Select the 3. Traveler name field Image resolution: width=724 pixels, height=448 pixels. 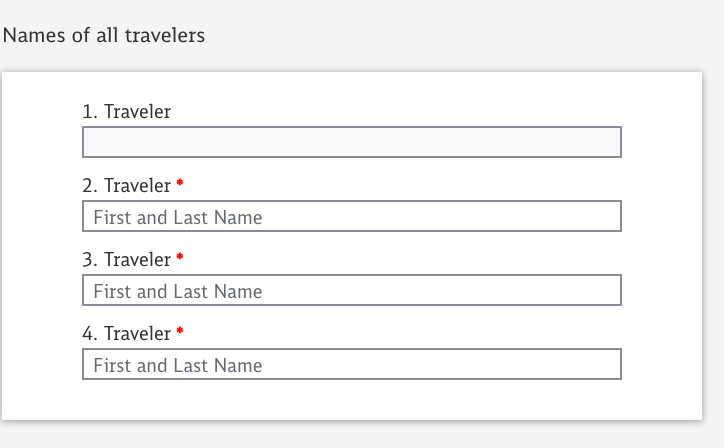pos(351,290)
